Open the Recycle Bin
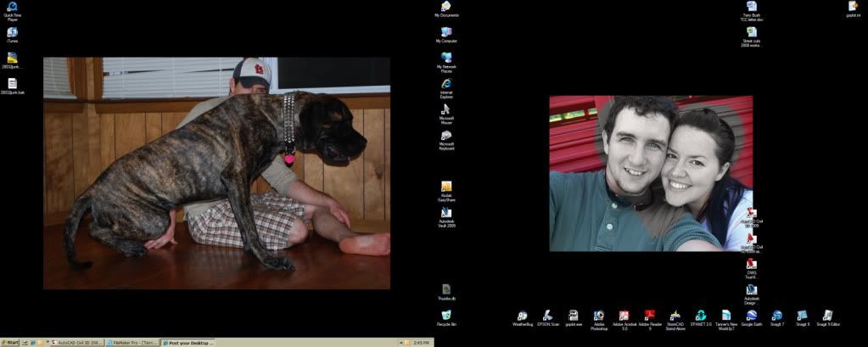This screenshot has width=868, height=347. pos(446,318)
